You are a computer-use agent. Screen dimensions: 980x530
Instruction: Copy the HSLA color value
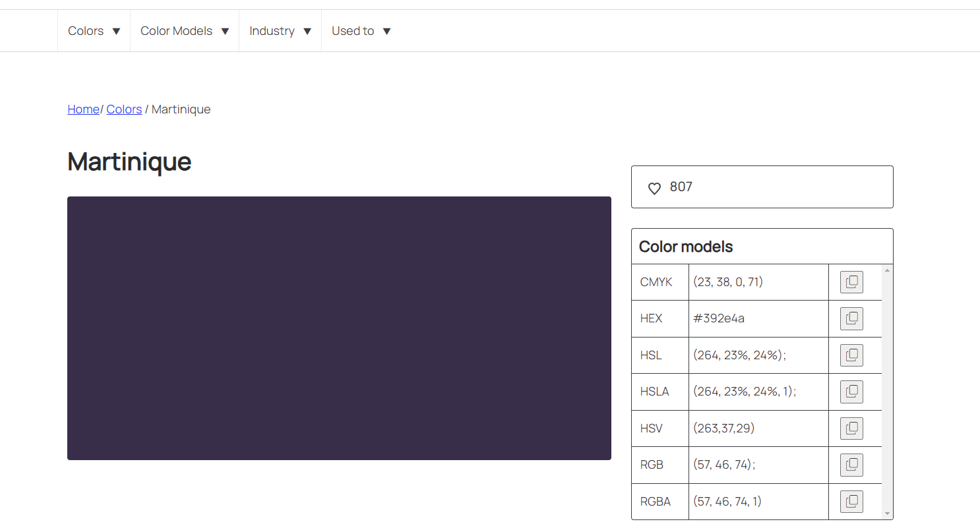tap(851, 392)
